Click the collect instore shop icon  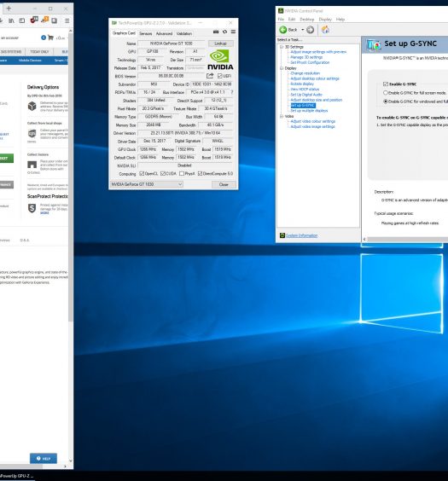pos(32,165)
